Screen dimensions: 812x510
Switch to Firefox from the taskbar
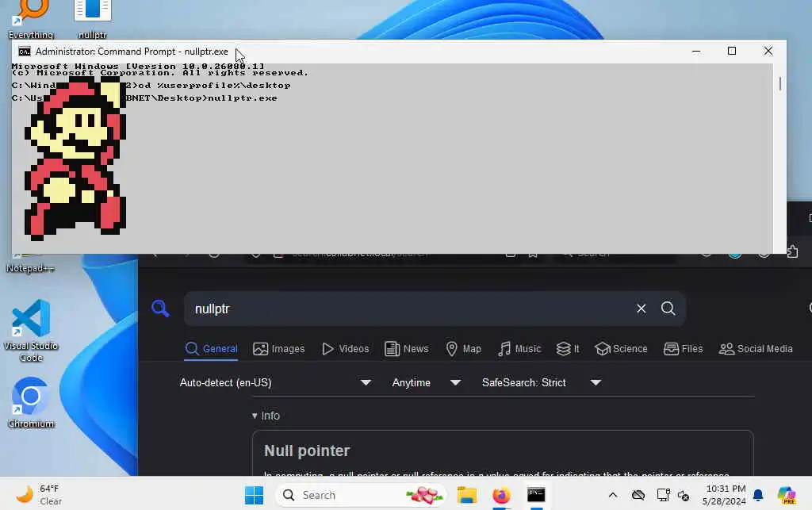click(501, 496)
